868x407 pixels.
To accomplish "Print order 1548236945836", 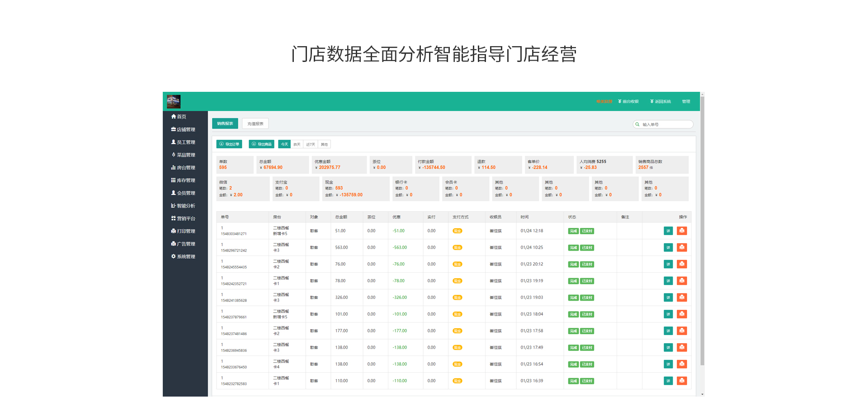I will (x=682, y=348).
